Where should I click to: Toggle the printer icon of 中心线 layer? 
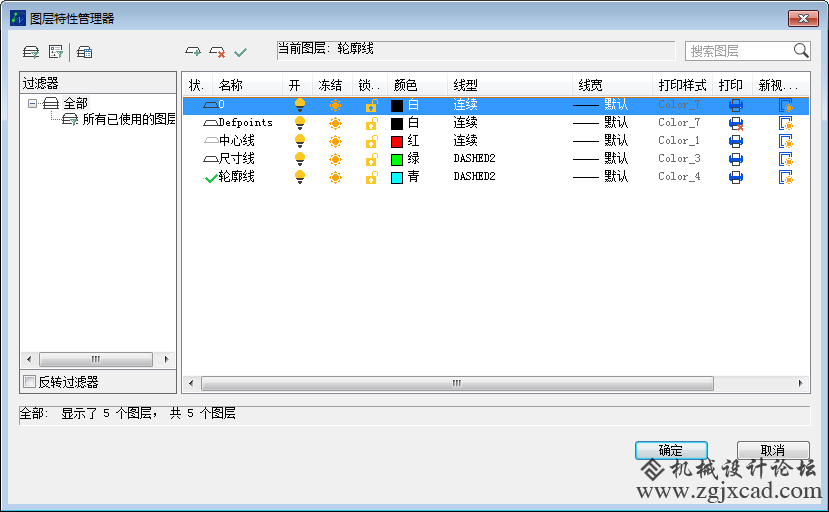pyautogui.click(x=735, y=141)
